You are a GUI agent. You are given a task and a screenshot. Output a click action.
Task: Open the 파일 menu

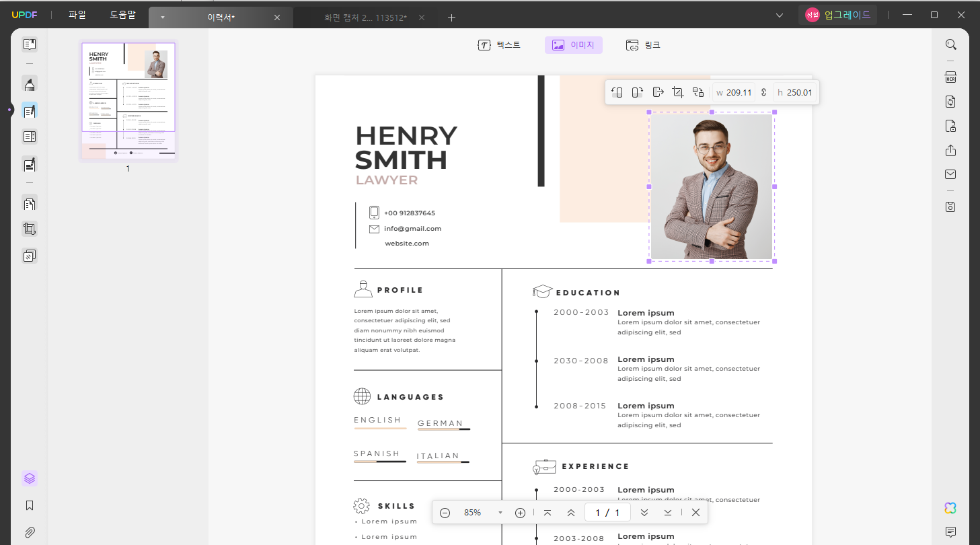click(x=77, y=15)
